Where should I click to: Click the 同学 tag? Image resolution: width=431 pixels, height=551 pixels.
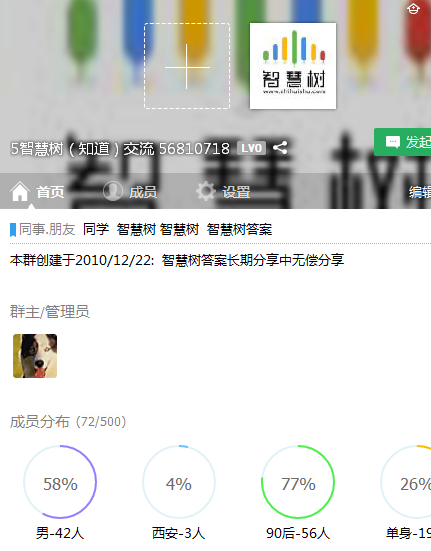tap(96, 229)
